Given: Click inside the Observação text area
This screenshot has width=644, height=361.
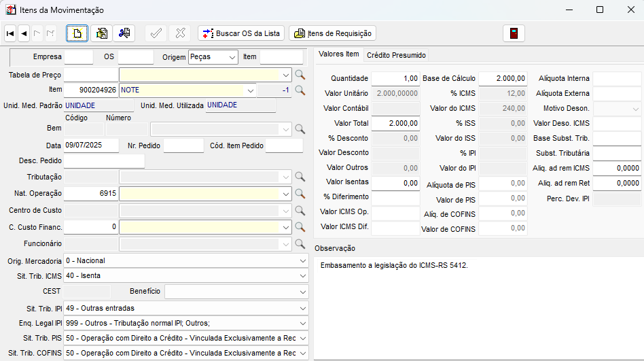Looking at the screenshot, I should pos(479,306).
